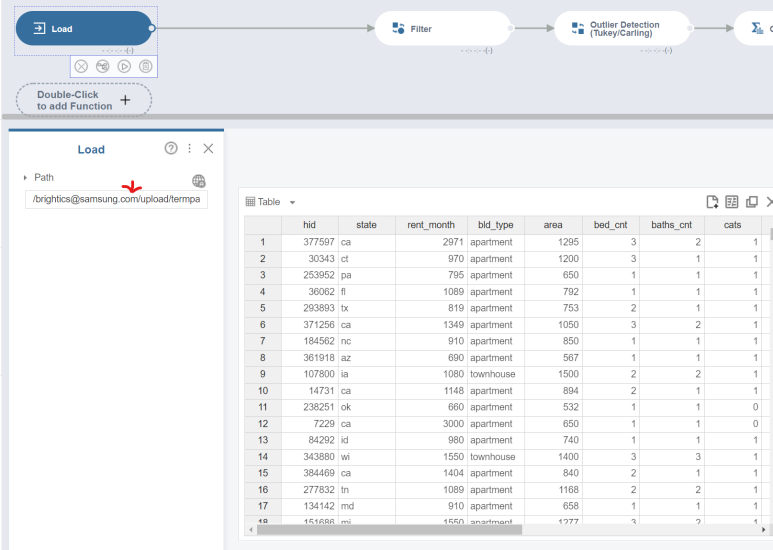Click the Load panel title

[91, 149]
